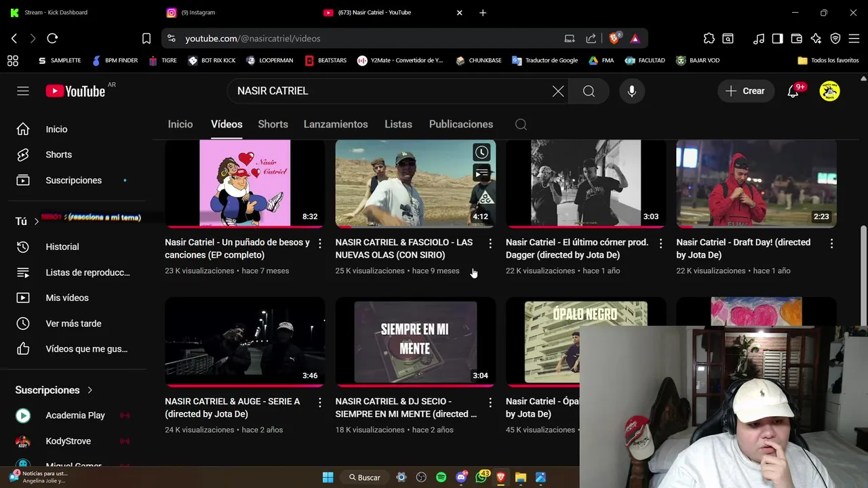
Task: Switch to the Inicio channel tab
Action: (180, 124)
